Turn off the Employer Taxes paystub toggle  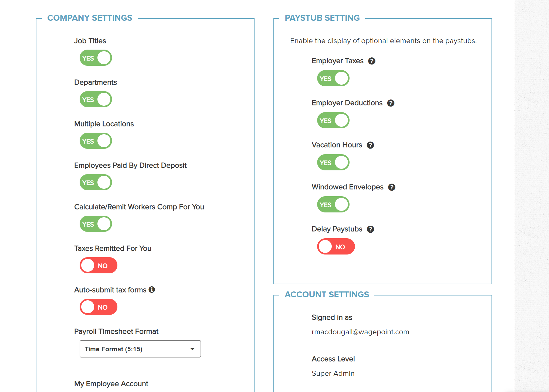coord(333,78)
